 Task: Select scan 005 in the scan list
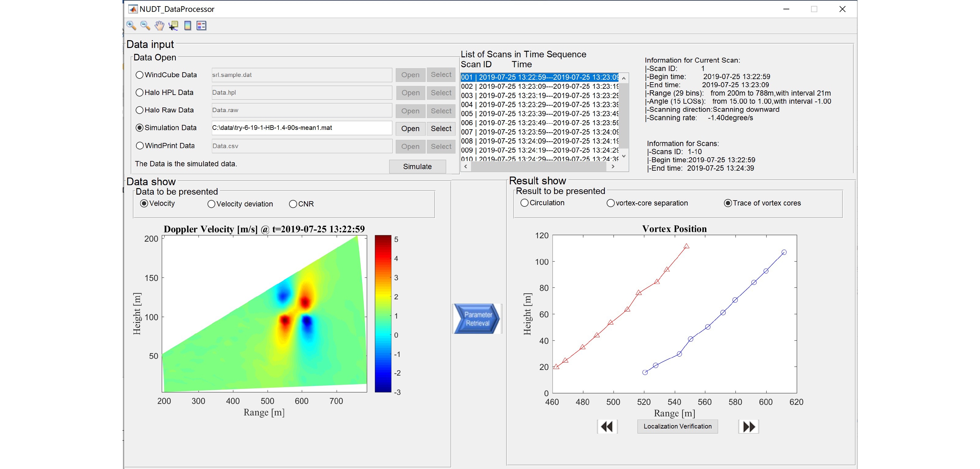point(539,113)
